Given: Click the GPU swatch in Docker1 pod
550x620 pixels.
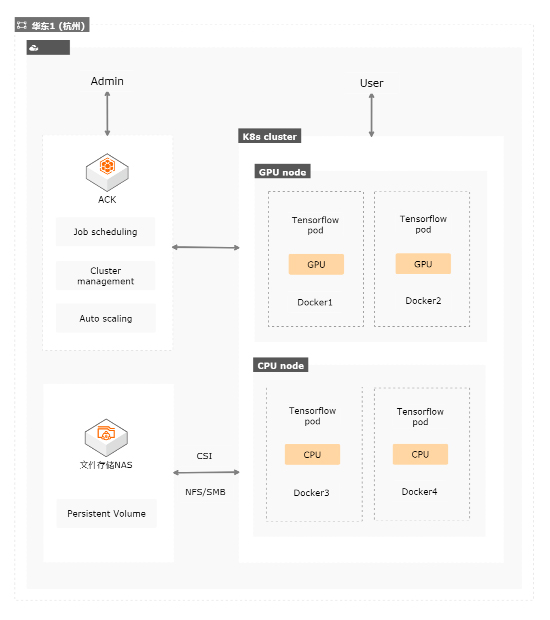Looking at the screenshot, I should 316,264.
